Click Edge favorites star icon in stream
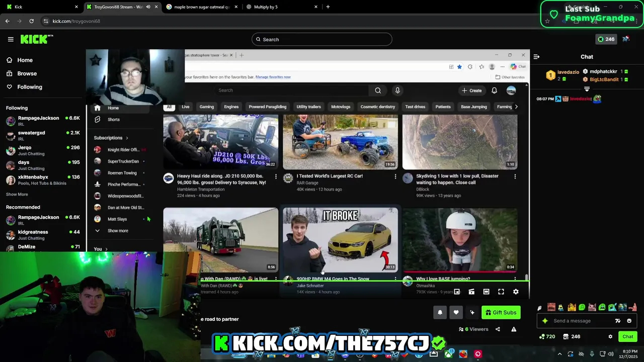The width and height of the screenshot is (644, 362). pyautogui.click(x=459, y=67)
